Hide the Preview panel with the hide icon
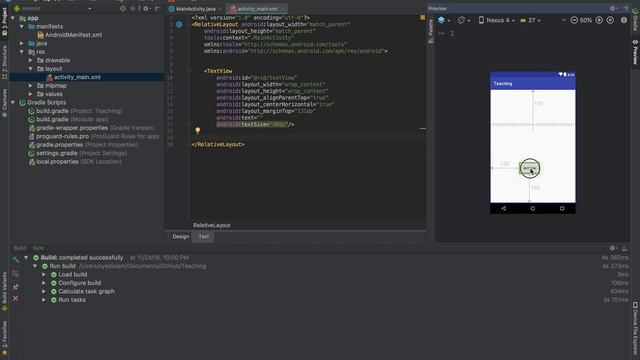This screenshot has width=640, height=360. [x=625, y=8]
